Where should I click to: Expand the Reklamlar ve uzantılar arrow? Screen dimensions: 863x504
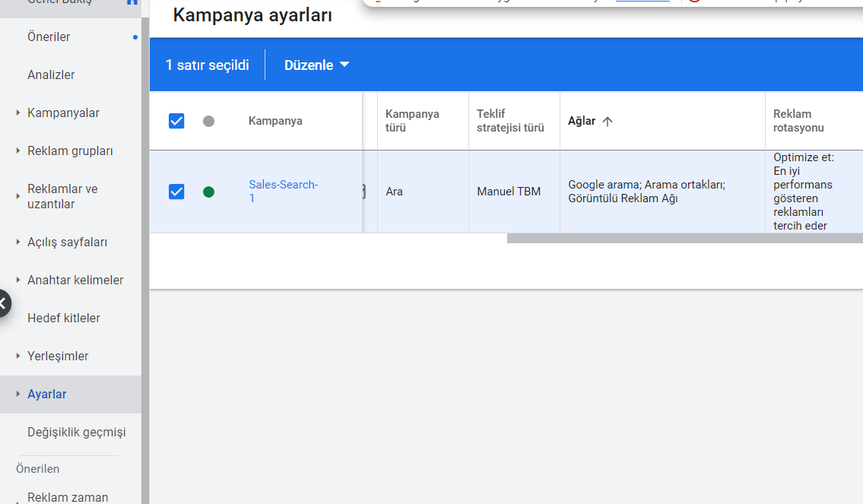coord(18,196)
